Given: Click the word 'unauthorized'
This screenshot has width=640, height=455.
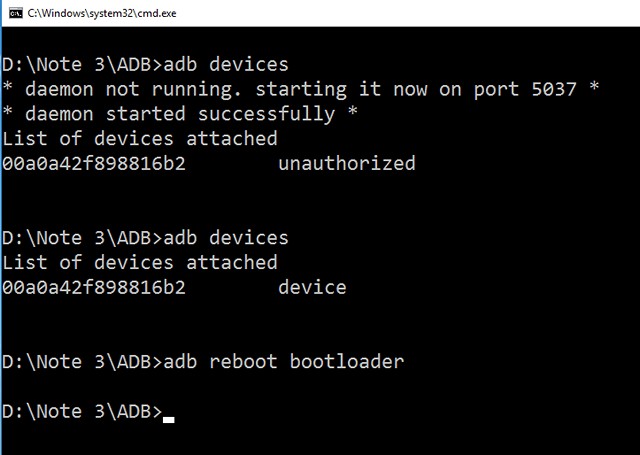Looking at the screenshot, I should coord(346,163).
